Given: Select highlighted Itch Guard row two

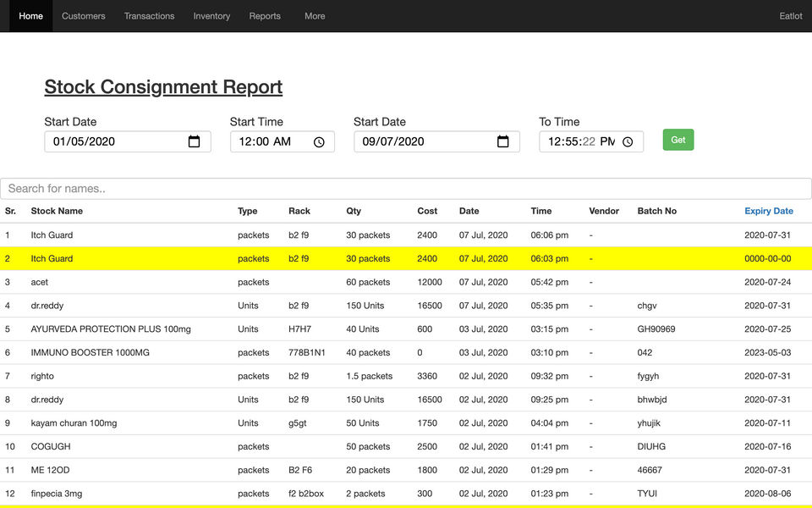Looking at the screenshot, I should click(x=406, y=259).
